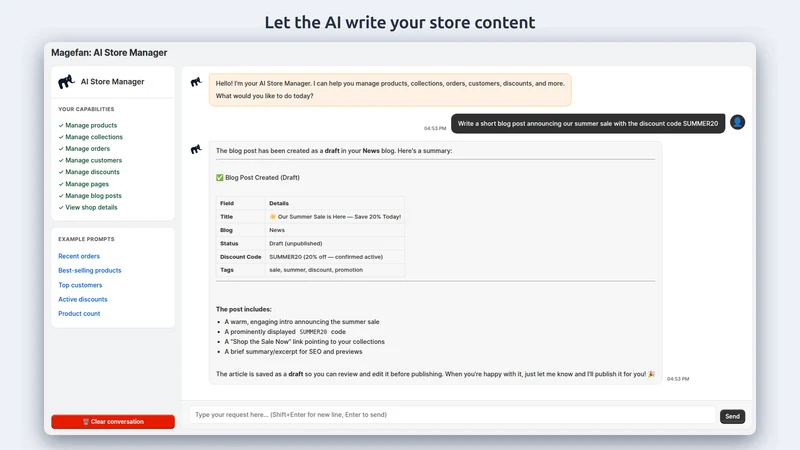Click the 'sale, summer, discount, promotion' tags cell
This screenshot has height=450, width=800.
(x=335, y=270)
